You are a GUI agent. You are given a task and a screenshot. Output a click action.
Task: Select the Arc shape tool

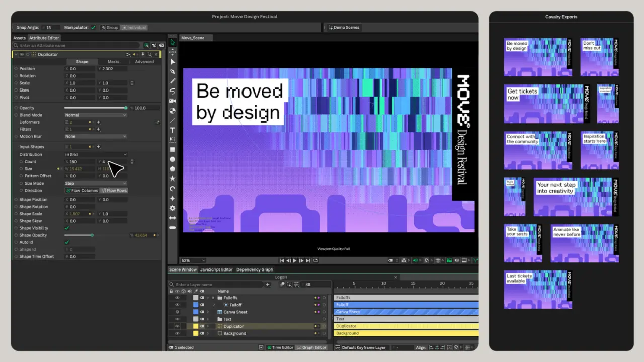coord(173,189)
